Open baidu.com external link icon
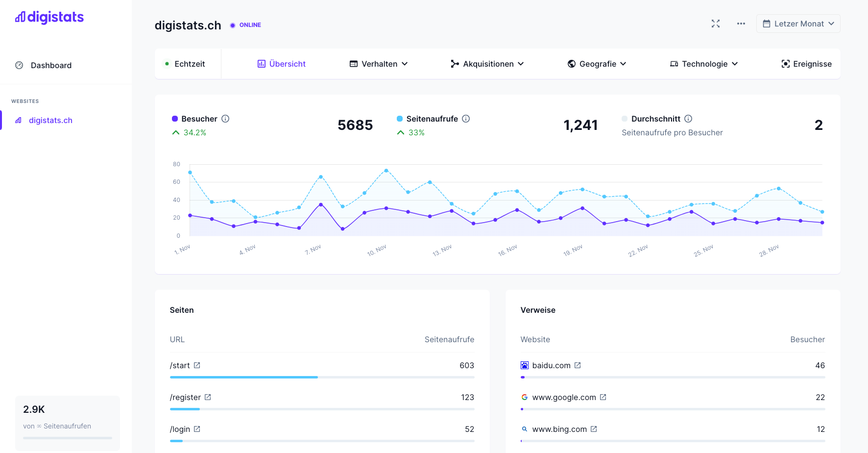 tap(578, 365)
